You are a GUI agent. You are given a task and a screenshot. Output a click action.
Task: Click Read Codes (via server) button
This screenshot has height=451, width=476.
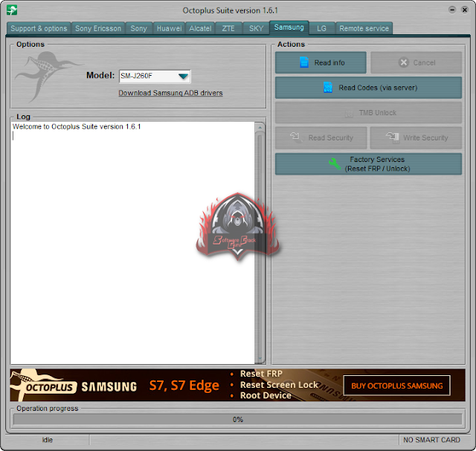(x=368, y=88)
